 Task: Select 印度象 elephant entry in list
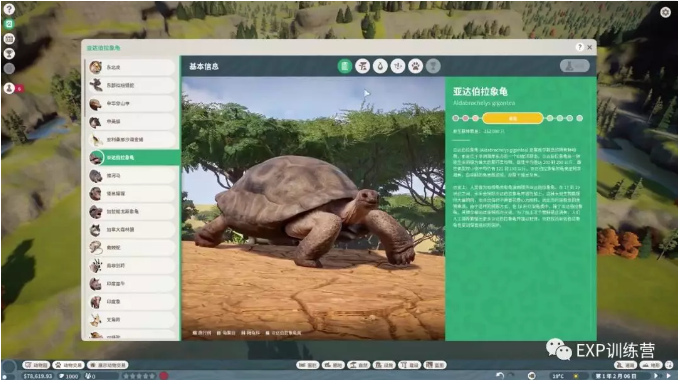(x=132, y=302)
